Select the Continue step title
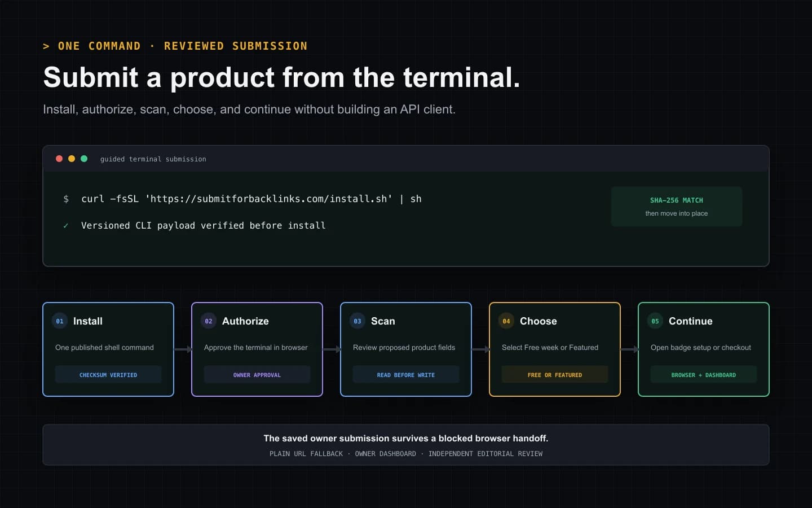The width and height of the screenshot is (812, 508). [x=691, y=321]
